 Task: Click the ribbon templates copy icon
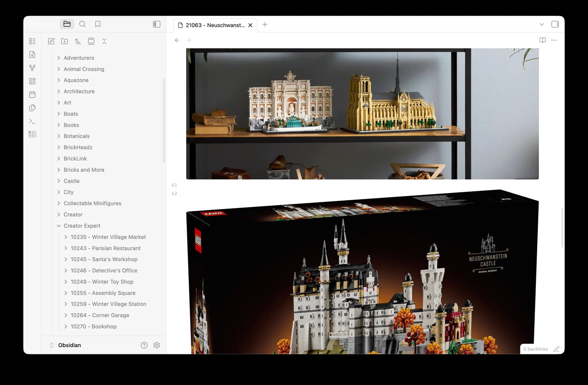[x=32, y=108]
